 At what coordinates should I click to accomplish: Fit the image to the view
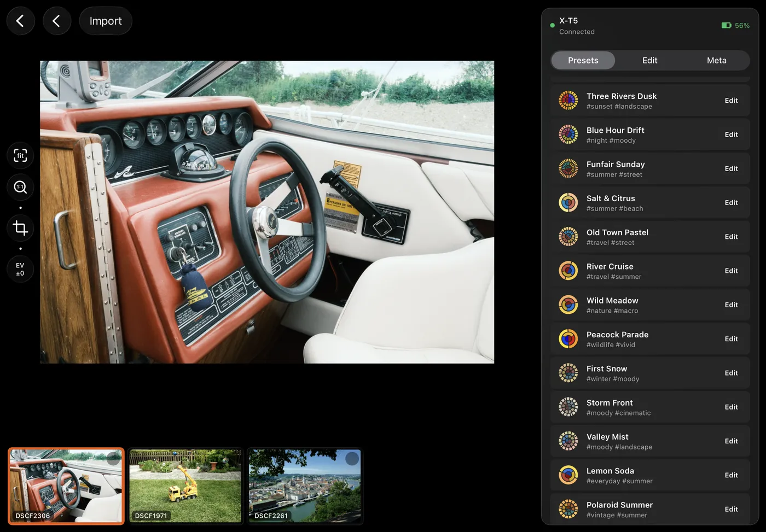(x=20, y=155)
